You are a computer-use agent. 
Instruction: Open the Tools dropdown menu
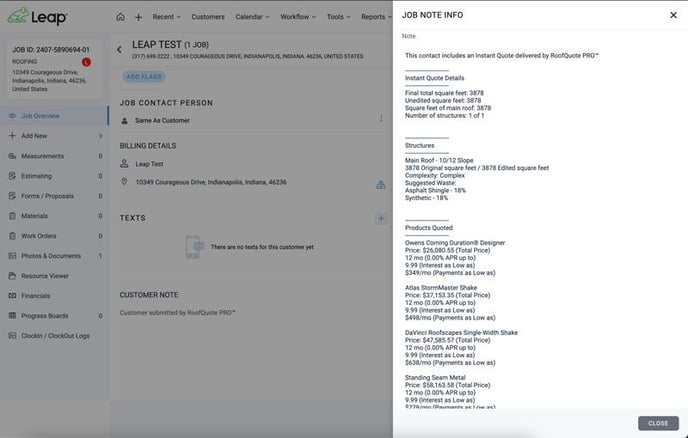tap(338, 17)
